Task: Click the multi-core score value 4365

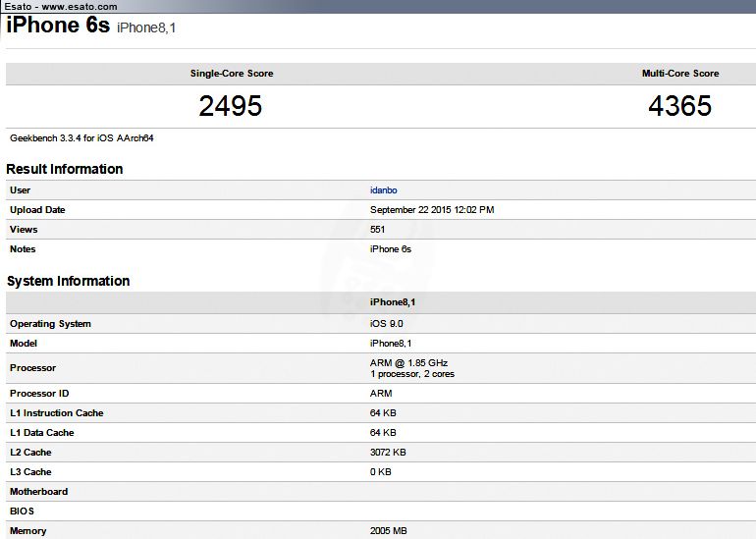Action: (679, 106)
